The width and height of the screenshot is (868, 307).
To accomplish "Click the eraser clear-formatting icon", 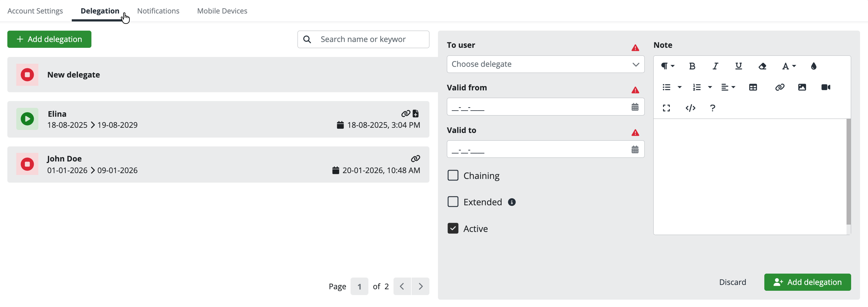I will tap(762, 66).
